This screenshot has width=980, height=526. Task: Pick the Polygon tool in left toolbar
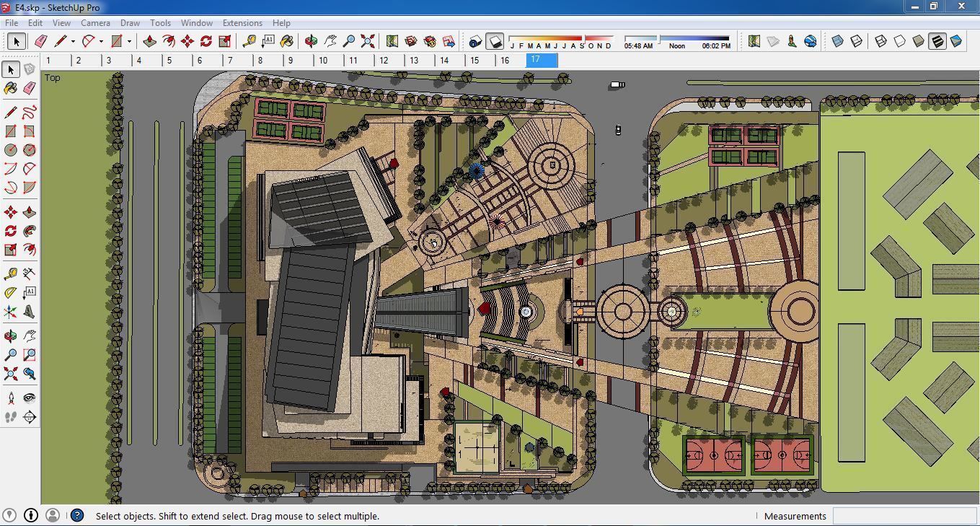[29, 150]
